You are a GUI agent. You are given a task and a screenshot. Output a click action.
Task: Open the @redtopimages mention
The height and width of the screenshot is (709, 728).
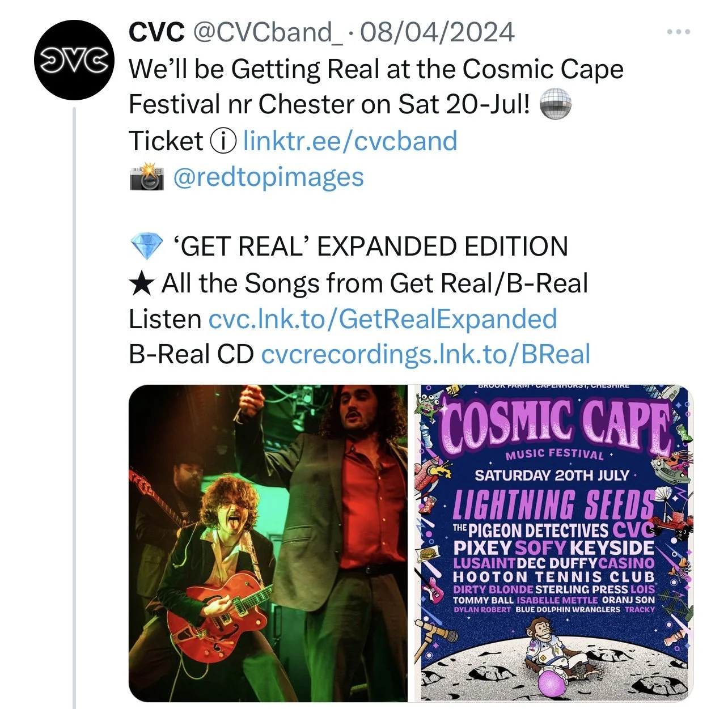click(268, 177)
